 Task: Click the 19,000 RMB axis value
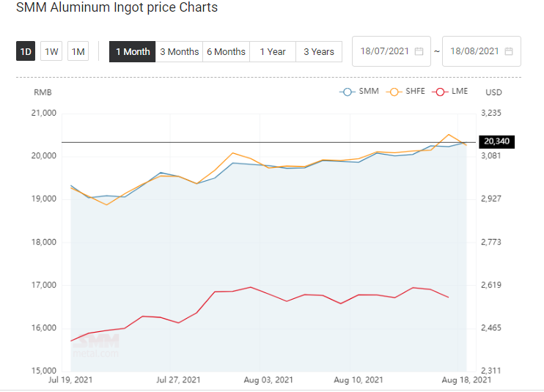(44, 199)
